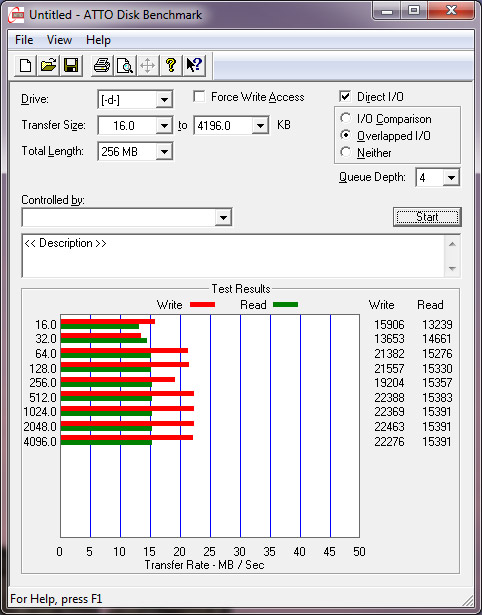Open Print Preview from the toolbar
Viewport: 482px width, 615px height.
pos(125,65)
